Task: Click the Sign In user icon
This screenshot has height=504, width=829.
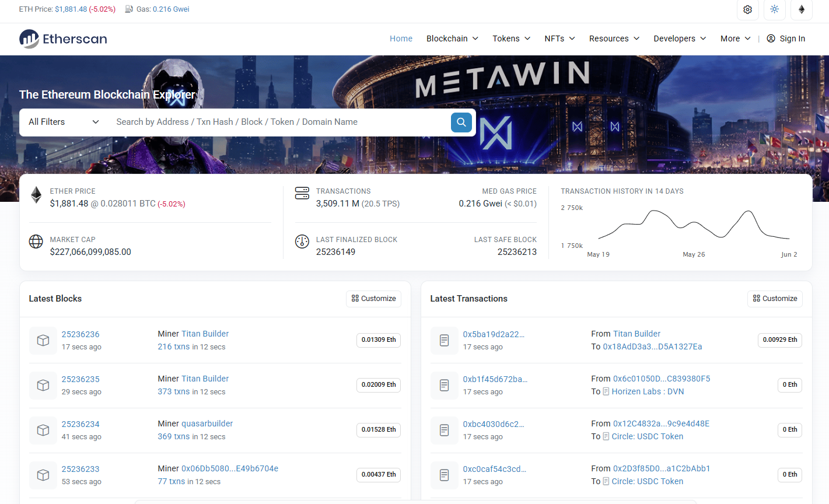Action: [x=771, y=38]
